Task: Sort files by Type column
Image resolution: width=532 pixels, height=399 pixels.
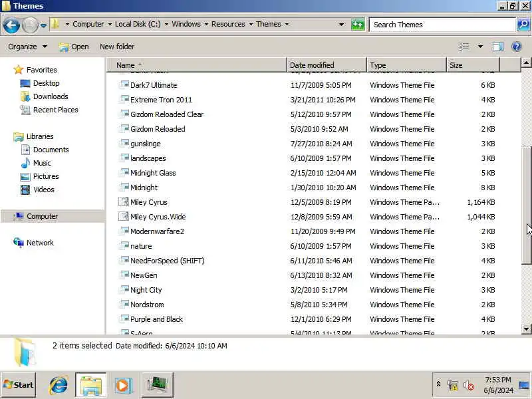Action: pos(406,65)
